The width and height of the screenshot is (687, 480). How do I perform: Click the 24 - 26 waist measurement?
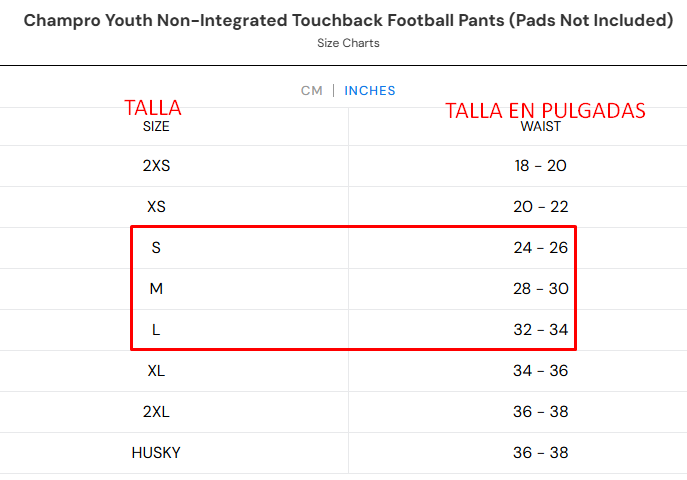pyautogui.click(x=542, y=247)
